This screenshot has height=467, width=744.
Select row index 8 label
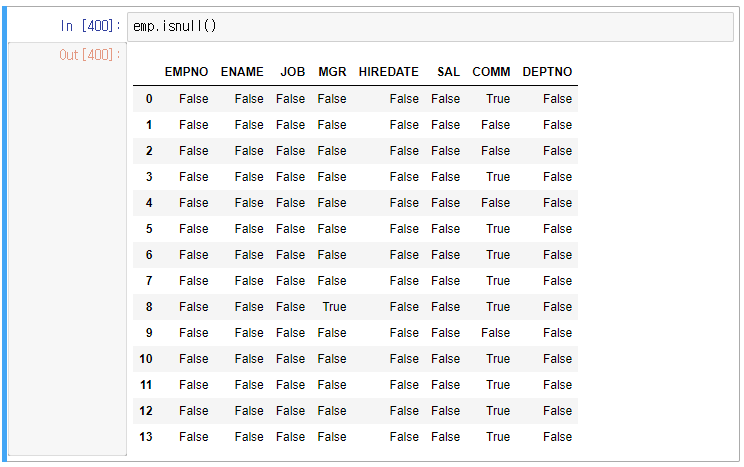click(149, 307)
